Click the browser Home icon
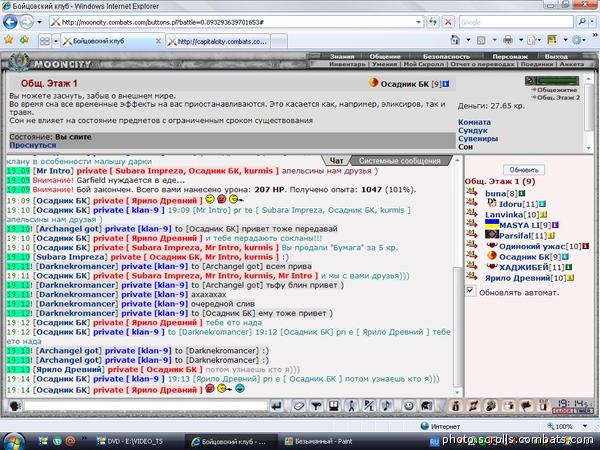600x450 pixels. [455, 40]
